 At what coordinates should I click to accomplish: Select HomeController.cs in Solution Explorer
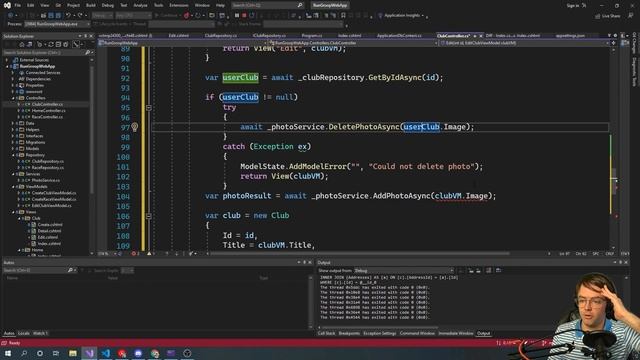(x=48, y=111)
